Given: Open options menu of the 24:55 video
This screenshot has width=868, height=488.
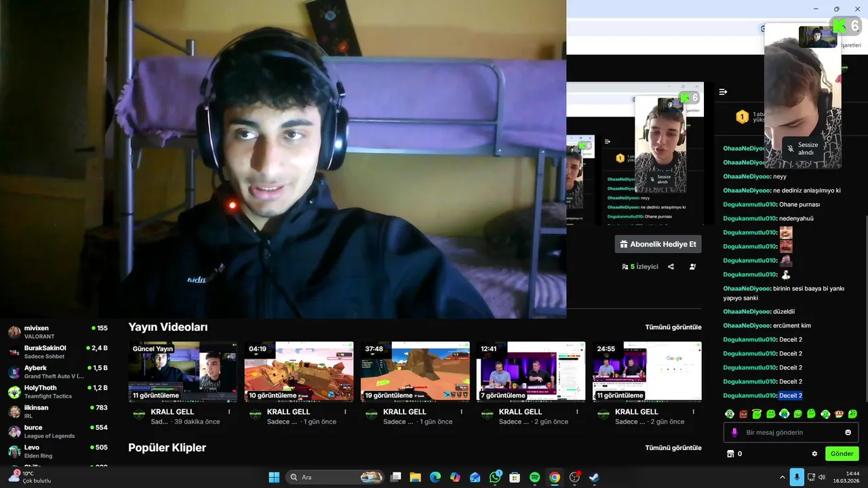Looking at the screenshot, I should click(x=694, y=411).
